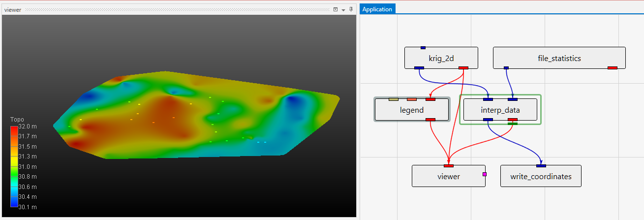644x220 pixels.
Task: Click the viewer panel title label
Action: tap(13, 10)
